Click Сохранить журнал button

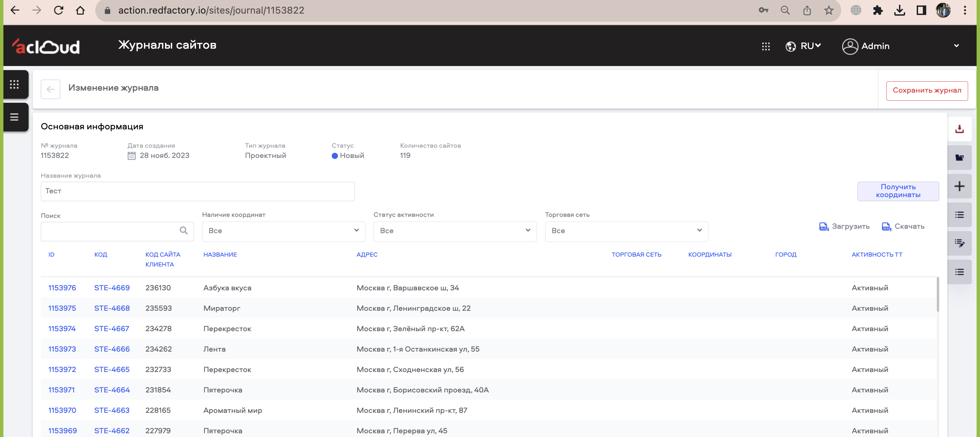point(927,91)
